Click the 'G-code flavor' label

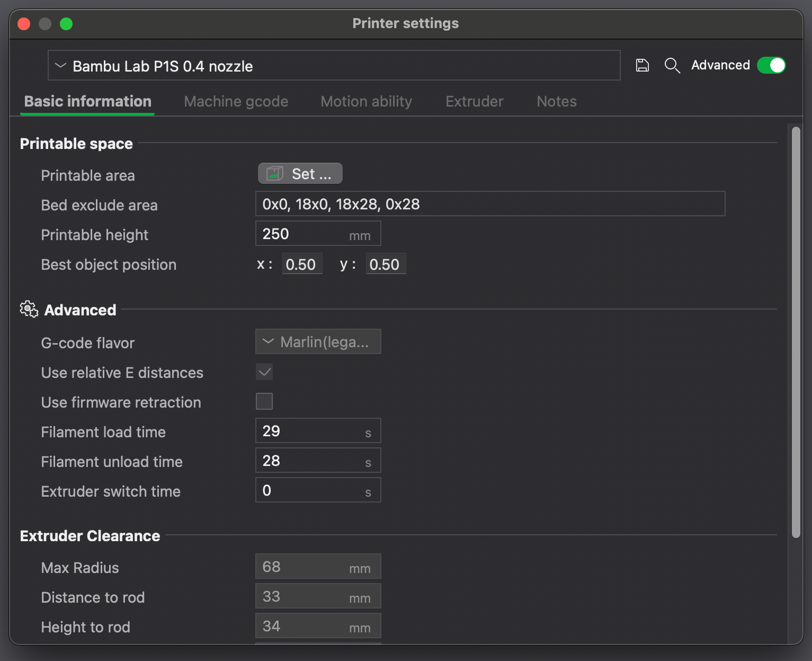88,343
